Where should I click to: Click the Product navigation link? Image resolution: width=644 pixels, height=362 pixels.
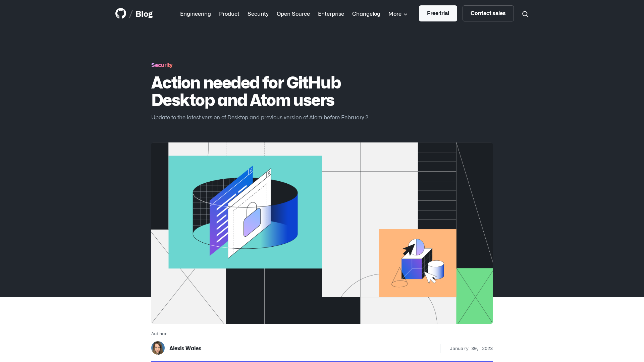229,13
